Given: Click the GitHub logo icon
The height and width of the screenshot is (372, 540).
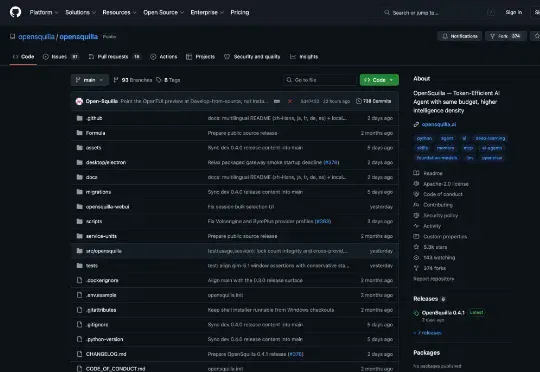Looking at the screenshot, I should click(15, 12).
